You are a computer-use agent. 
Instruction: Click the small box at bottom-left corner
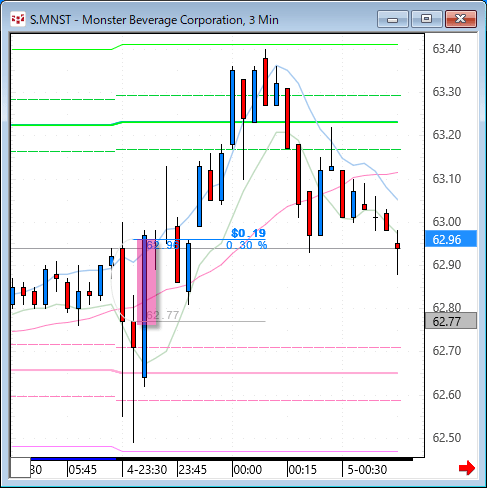pos(20,468)
